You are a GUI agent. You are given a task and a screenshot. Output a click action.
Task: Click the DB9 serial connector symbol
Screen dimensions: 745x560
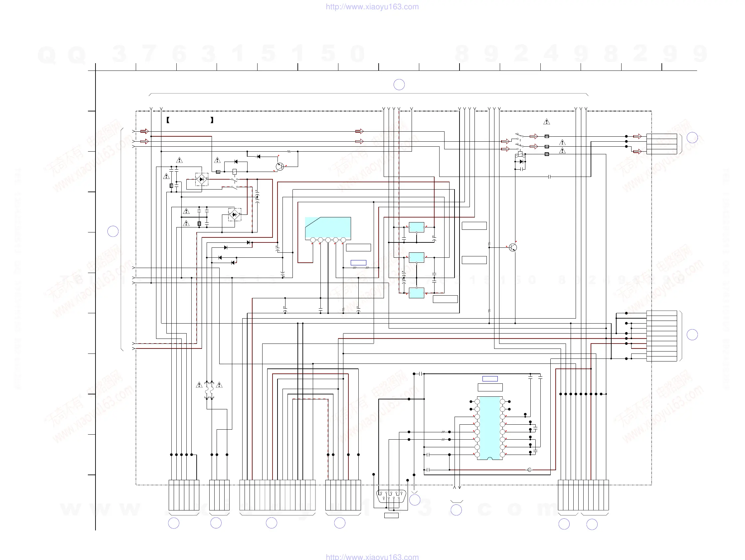coord(391,496)
